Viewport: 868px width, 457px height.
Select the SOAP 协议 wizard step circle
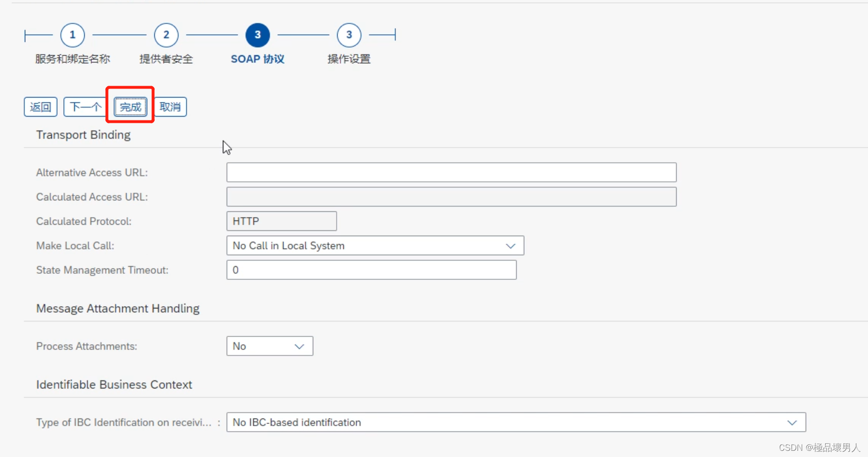[257, 35]
